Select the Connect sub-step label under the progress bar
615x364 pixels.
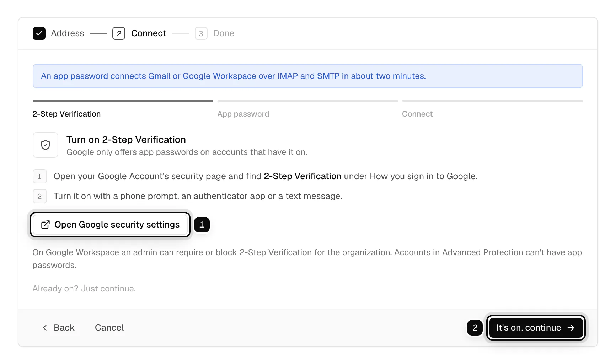pos(417,114)
